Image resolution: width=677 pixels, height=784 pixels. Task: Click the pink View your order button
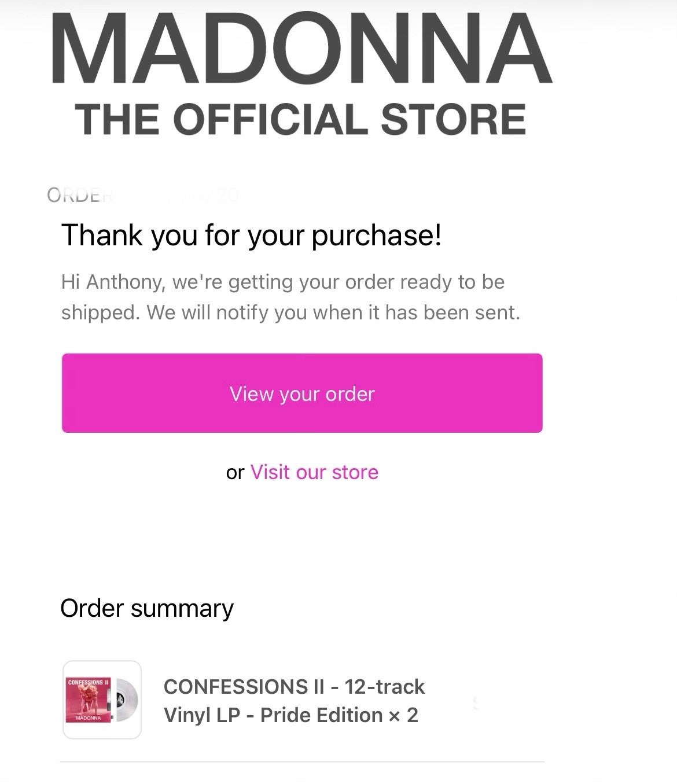[302, 393]
